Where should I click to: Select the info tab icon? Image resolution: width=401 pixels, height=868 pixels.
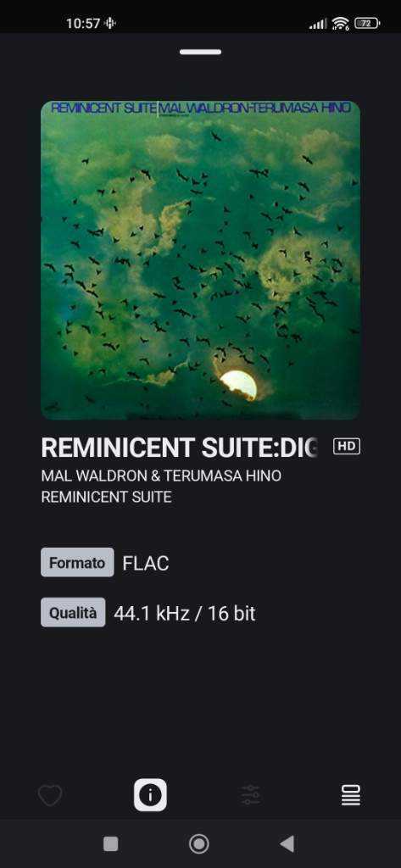[x=150, y=795]
